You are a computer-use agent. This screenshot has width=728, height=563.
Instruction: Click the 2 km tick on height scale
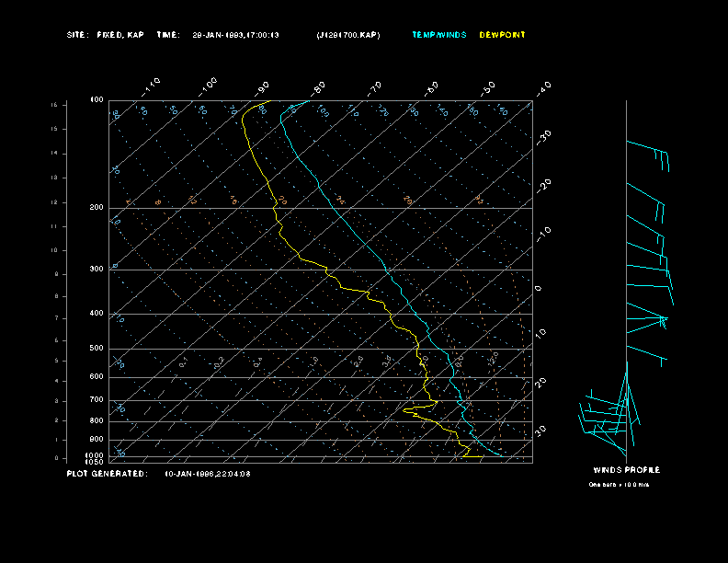[x=57, y=420]
